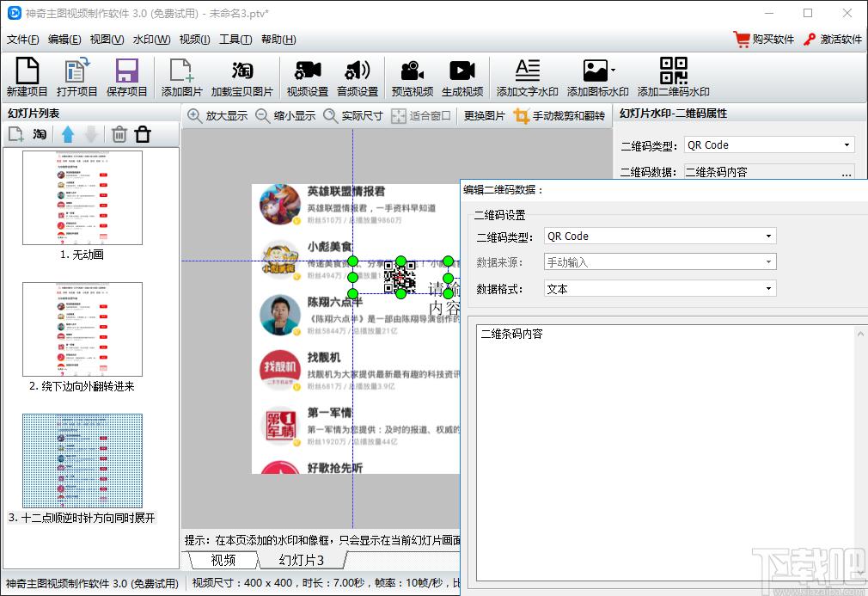Select slide thumbnail 1. 无动画
Image resolution: width=868 pixels, height=596 pixels.
pos(83,198)
